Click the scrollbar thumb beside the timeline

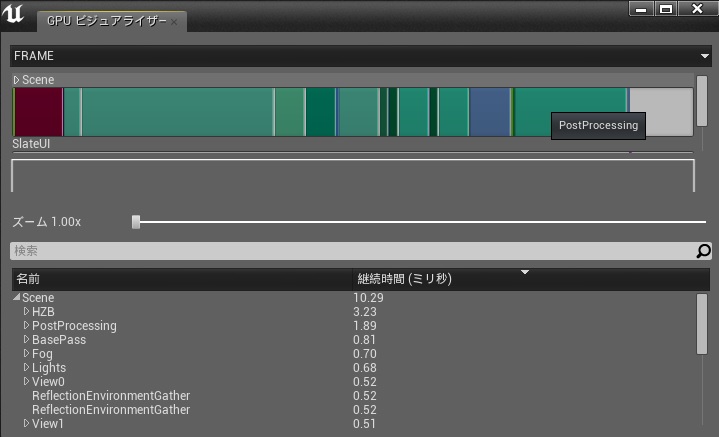click(x=702, y=101)
